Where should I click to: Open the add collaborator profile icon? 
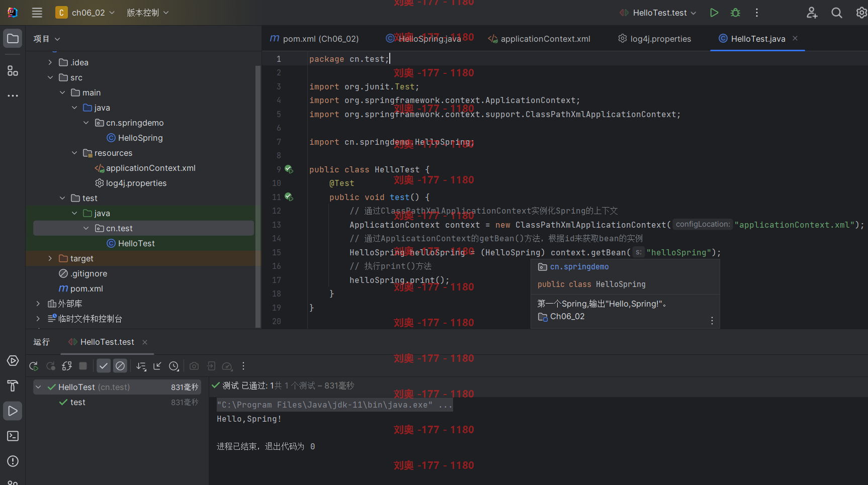pos(812,13)
